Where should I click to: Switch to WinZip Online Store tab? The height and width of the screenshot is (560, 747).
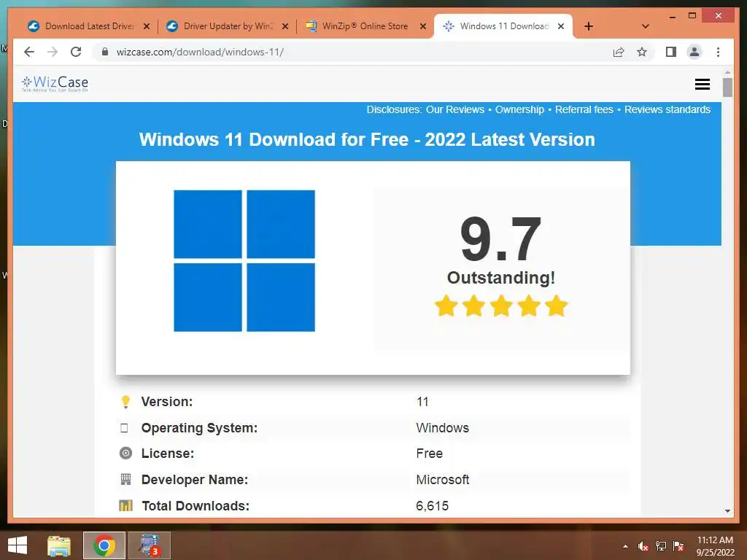[x=365, y=26]
